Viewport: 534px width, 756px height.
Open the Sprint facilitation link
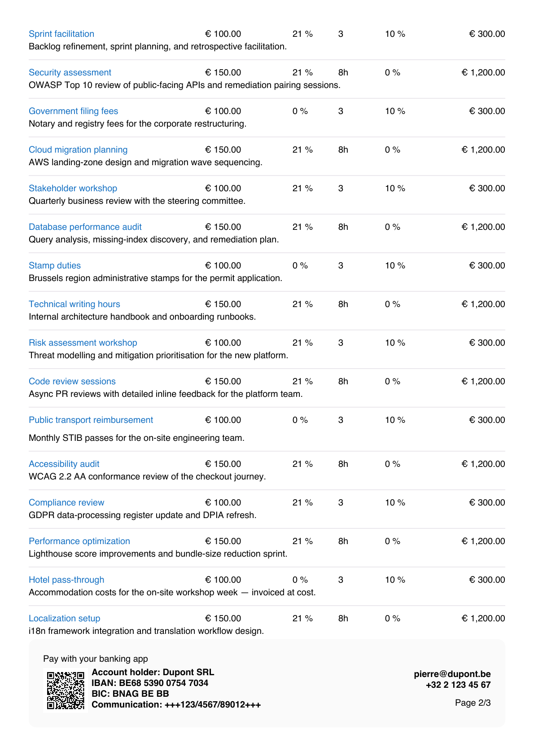point(61,34)
